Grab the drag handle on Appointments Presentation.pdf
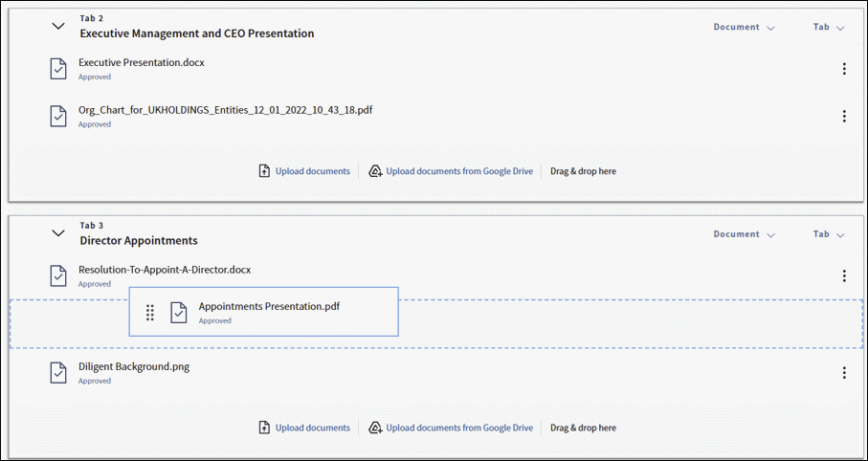The image size is (868, 461). click(x=150, y=313)
